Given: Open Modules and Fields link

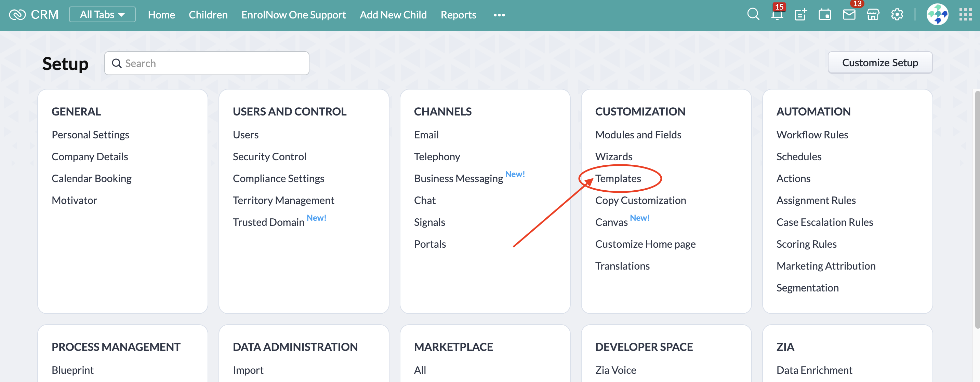Looking at the screenshot, I should (x=638, y=135).
